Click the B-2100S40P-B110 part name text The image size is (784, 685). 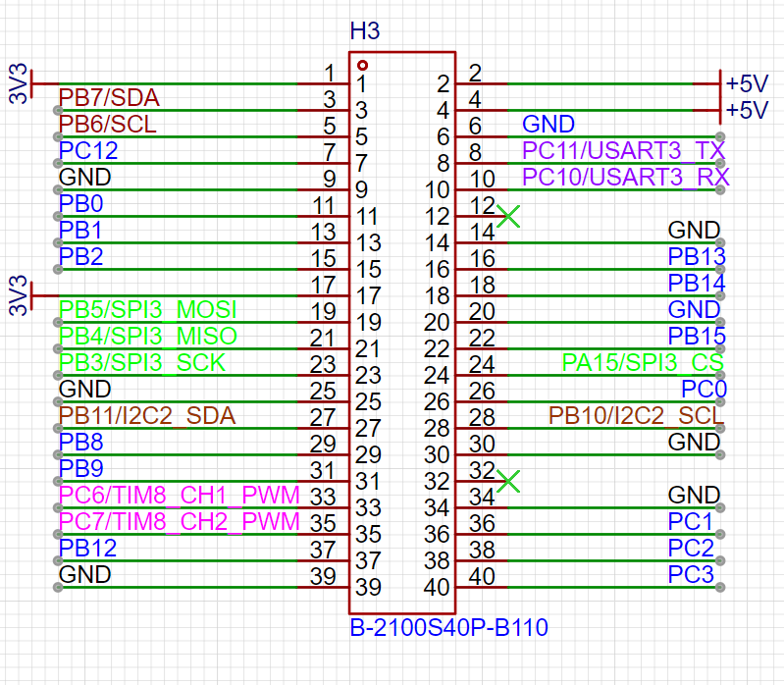click(448, 627)
